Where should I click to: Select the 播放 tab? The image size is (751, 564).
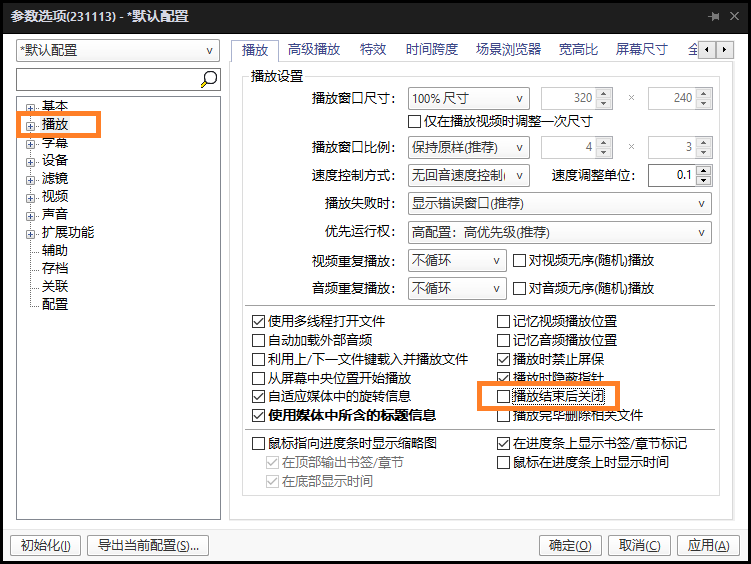[x=254, y=50]
